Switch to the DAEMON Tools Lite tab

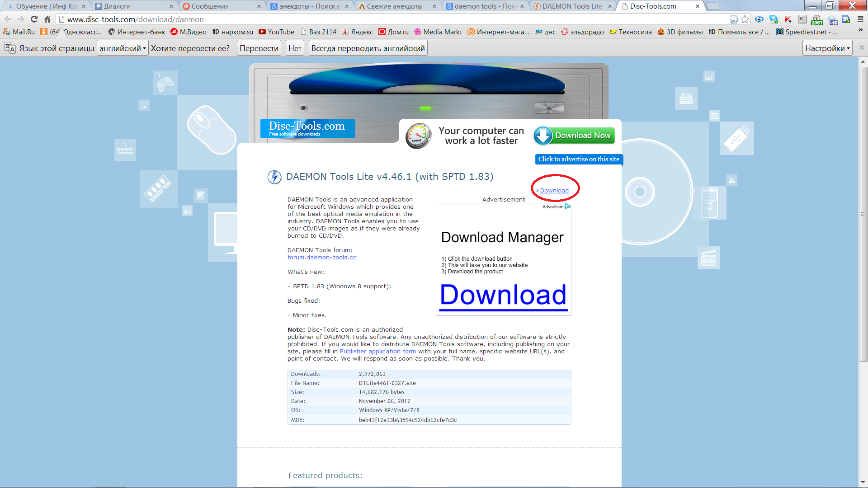click(x=571, y=6)
